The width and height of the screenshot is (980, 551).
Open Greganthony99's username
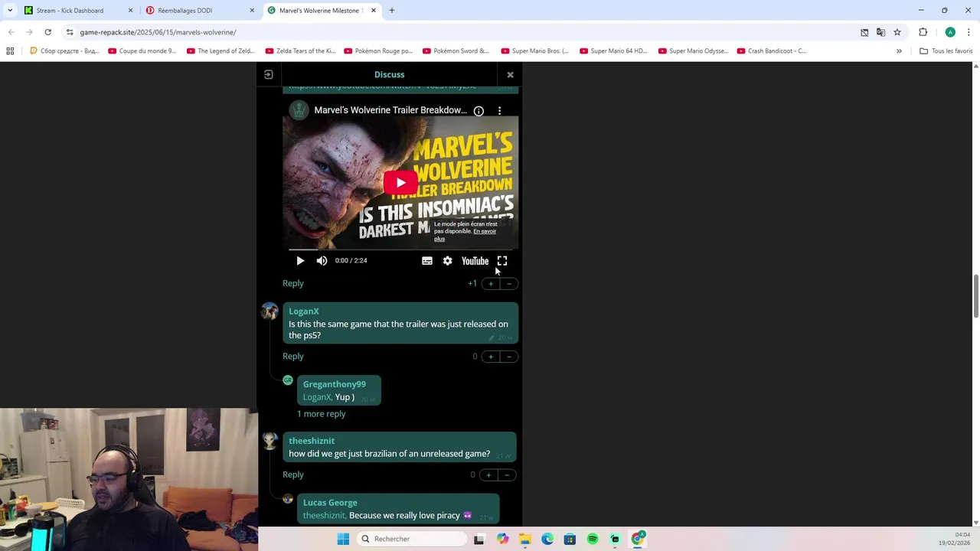[335, 384]
